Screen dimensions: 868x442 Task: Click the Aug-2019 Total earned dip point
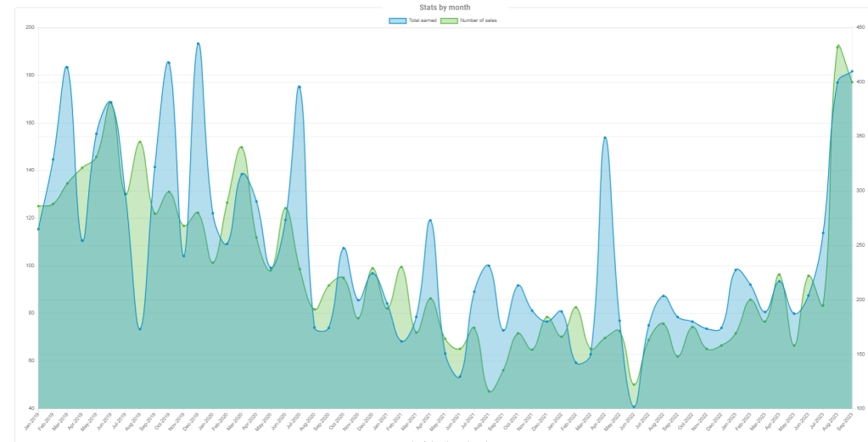coord(140,328)
